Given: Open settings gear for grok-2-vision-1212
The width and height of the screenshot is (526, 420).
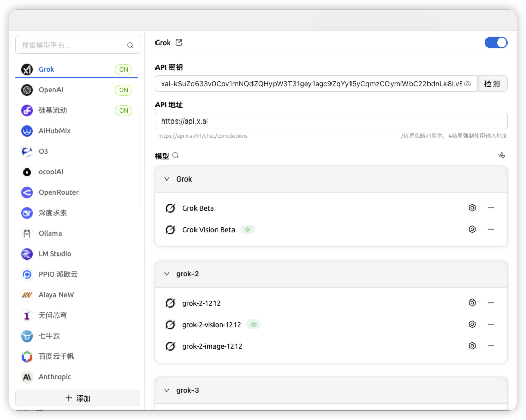Looking at the screenshot, I should tap(472, 324).
